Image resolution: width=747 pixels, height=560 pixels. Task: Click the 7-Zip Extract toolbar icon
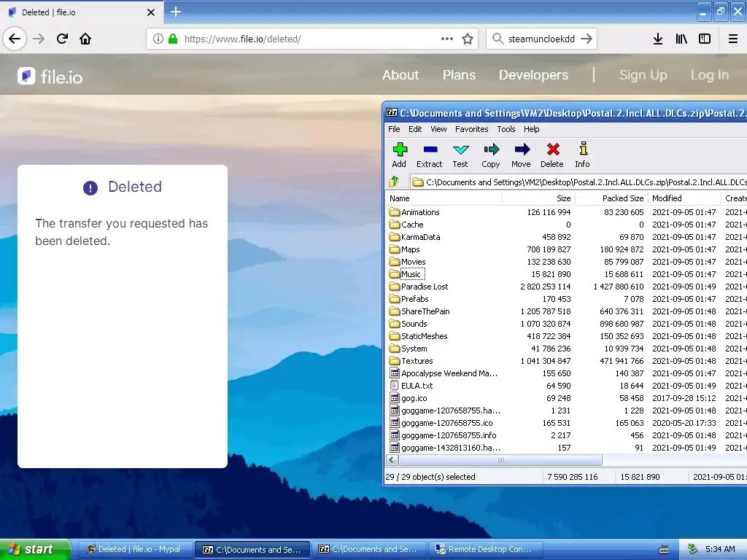pos(429,155)
